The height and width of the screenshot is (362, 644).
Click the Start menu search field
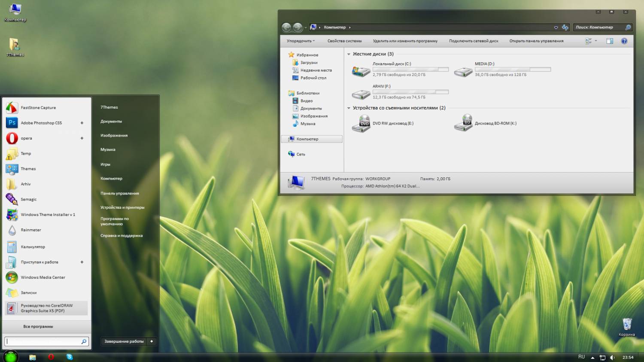click(46, 341)
